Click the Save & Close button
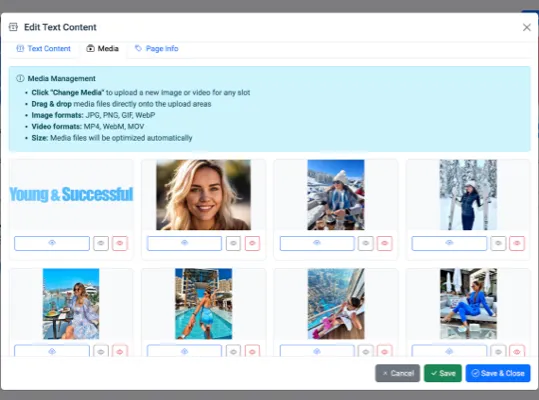This screenshot has width=539, height=400. tap(498, 373)
